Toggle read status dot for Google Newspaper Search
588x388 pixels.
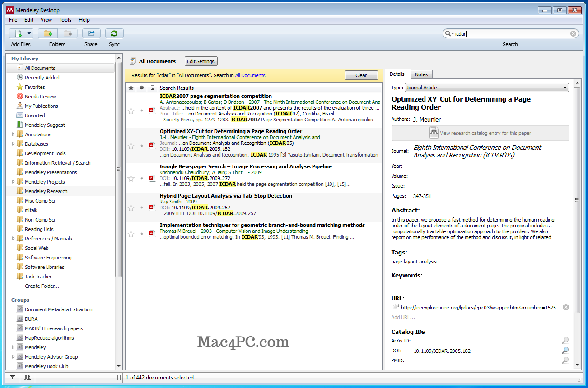(x=142, y=178)
